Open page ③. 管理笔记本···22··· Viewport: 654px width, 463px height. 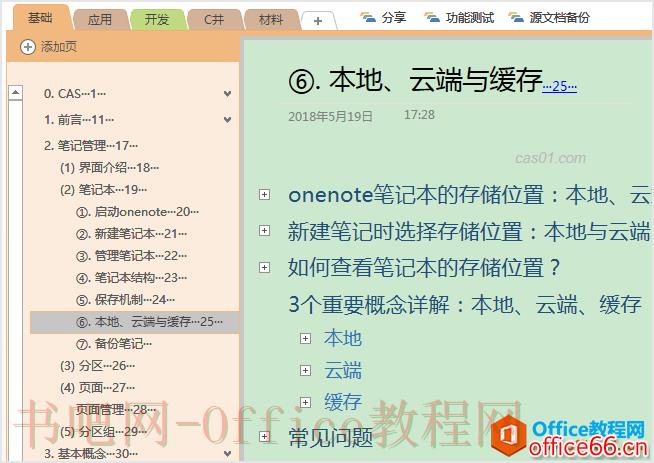coord(131,256)
